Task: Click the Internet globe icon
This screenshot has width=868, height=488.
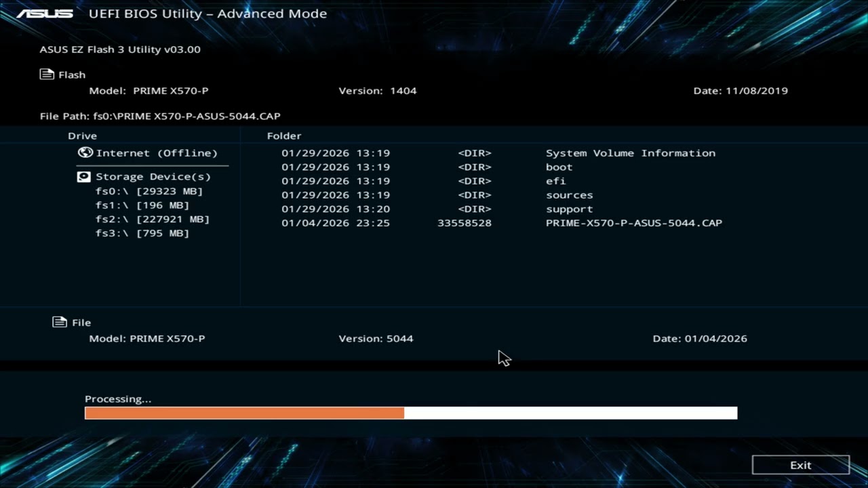Action: (x=85, y=152)
